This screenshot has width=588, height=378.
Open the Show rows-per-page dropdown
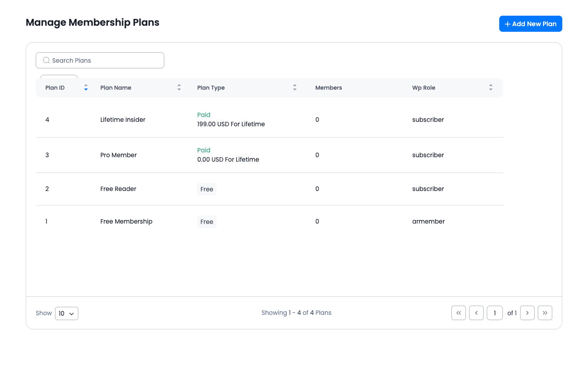(67, 313)
